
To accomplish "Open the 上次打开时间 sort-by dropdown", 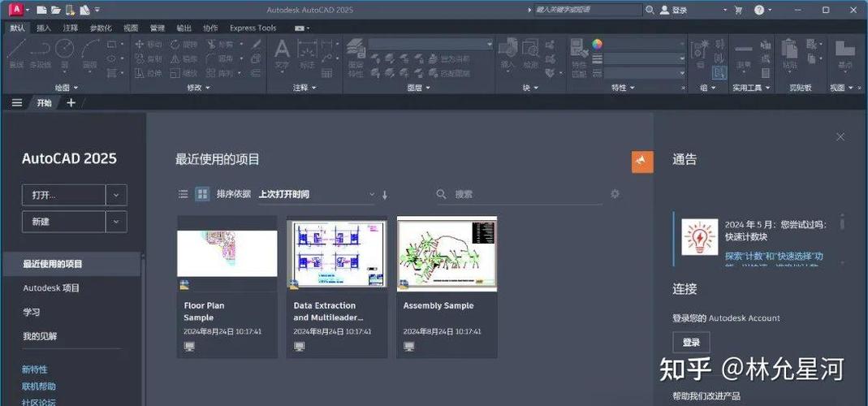I will (317, 194).
